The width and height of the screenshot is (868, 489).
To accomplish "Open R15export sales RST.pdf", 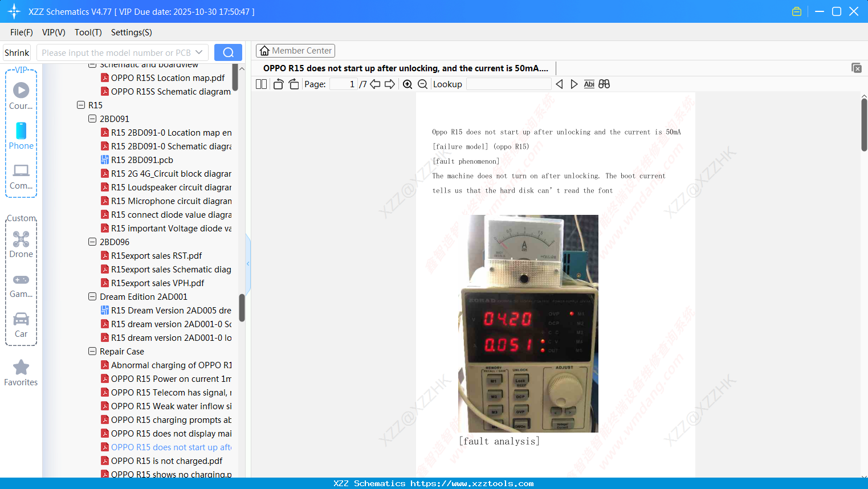I will point(151,256).
